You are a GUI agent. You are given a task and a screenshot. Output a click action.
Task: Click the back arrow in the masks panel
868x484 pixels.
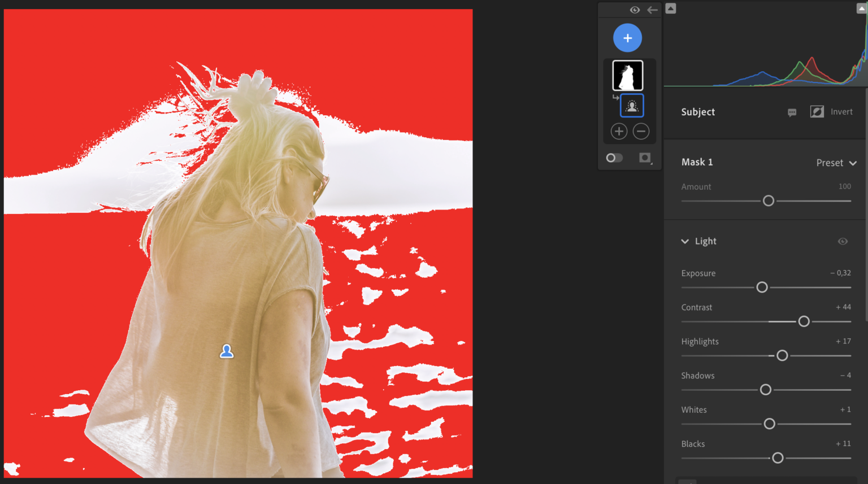pyautogui.click(x=652, y=10)
